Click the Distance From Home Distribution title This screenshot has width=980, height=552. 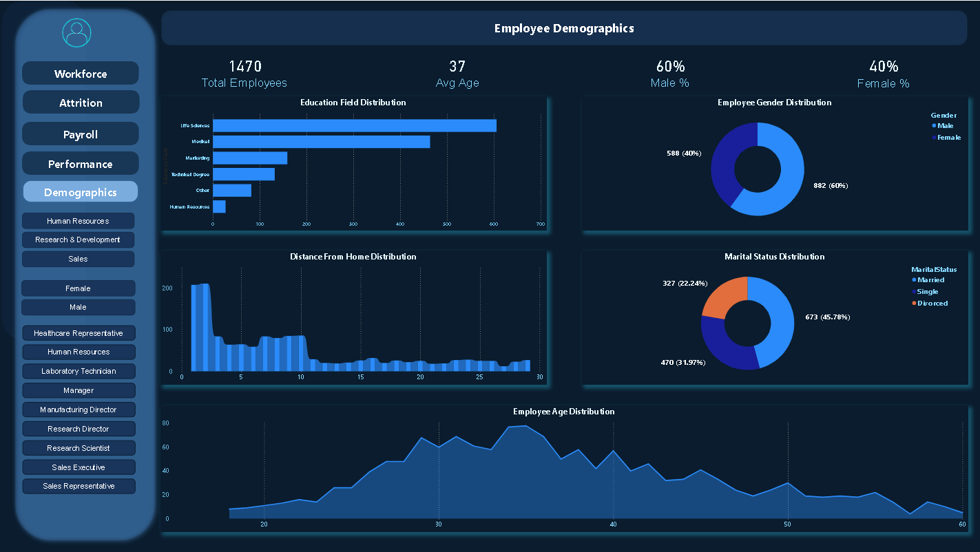pos(353,257)
